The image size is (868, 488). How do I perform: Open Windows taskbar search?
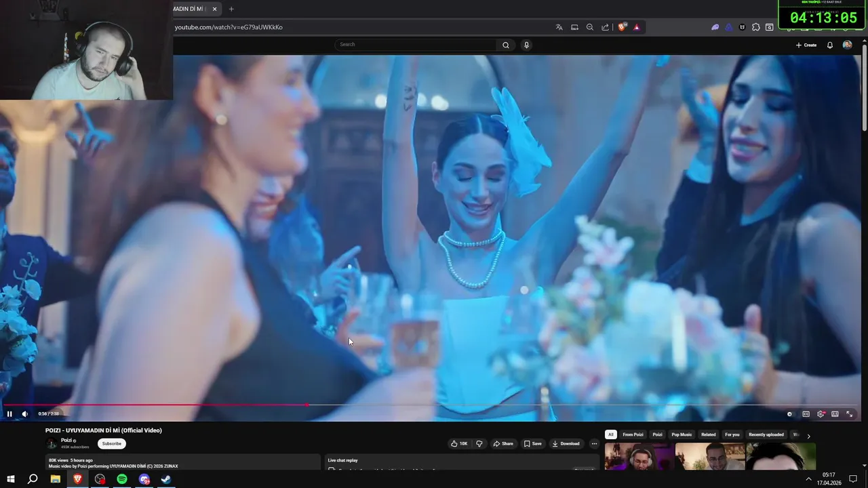pyautogui.click(x=33, y=479)
